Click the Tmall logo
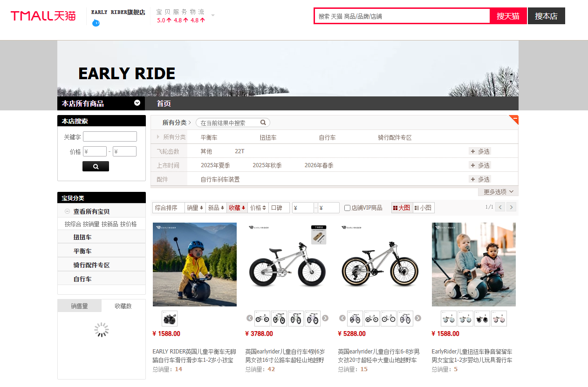The height and width of the screenshot is (387, 588). coord(43,16)
